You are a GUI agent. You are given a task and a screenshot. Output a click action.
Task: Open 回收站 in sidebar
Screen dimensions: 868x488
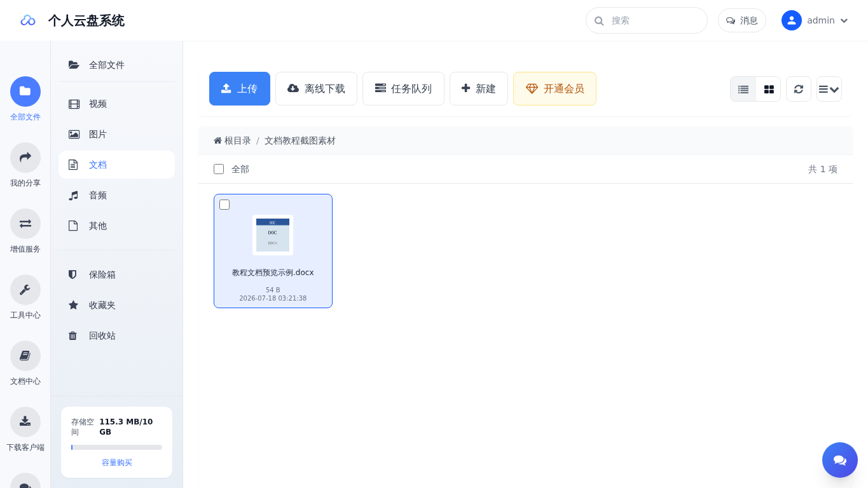click(x=116, y=335)
